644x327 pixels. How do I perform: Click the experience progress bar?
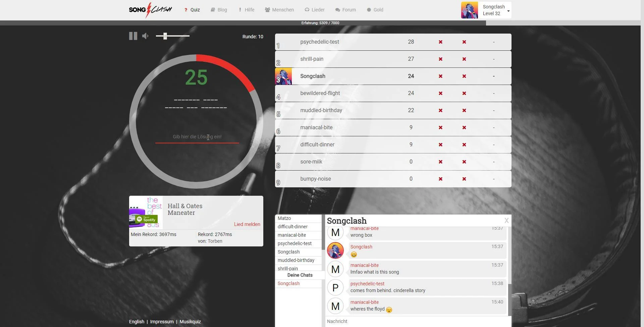click(x=320, y=23)
